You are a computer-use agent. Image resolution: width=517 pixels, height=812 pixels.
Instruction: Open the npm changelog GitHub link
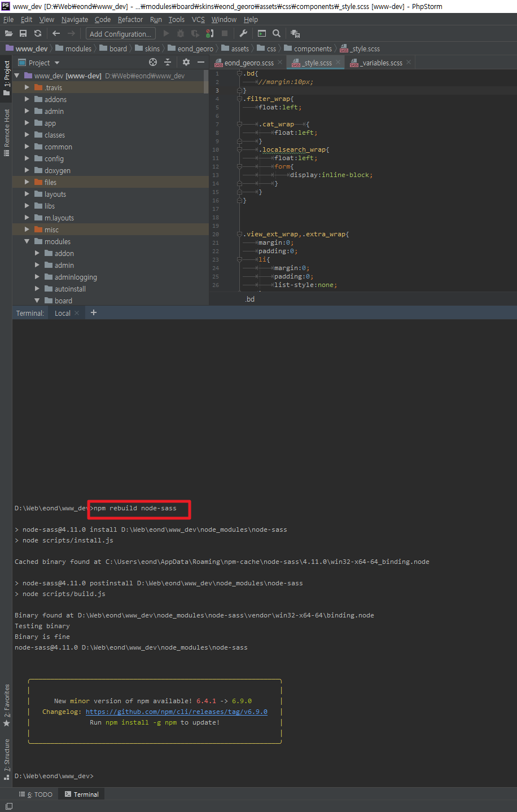[177, 712]
